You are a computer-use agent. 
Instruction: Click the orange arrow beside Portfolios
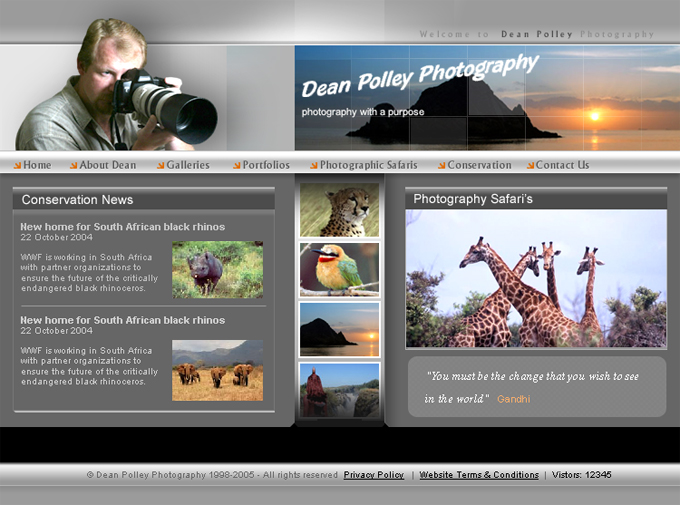tap(237, 165)
